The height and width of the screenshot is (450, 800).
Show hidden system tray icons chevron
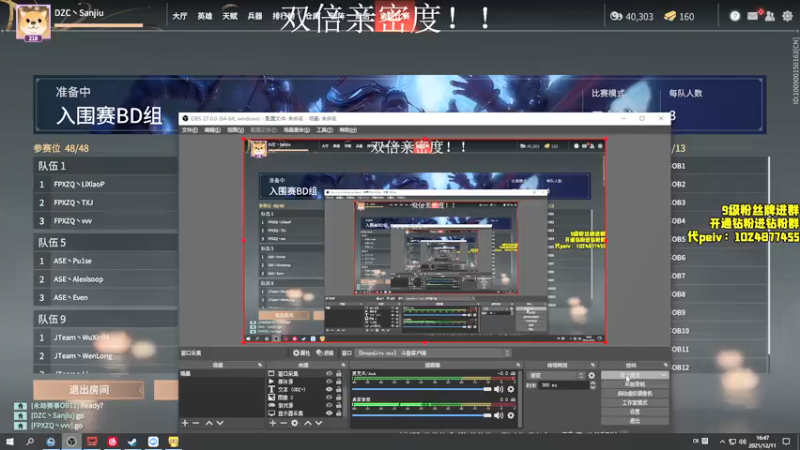(x=722, y=441)
